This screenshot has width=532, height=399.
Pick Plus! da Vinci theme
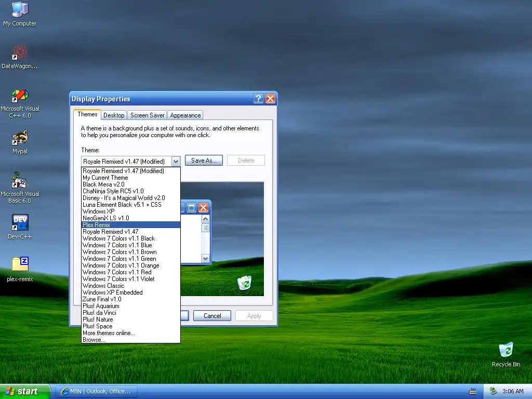[131, 313]
